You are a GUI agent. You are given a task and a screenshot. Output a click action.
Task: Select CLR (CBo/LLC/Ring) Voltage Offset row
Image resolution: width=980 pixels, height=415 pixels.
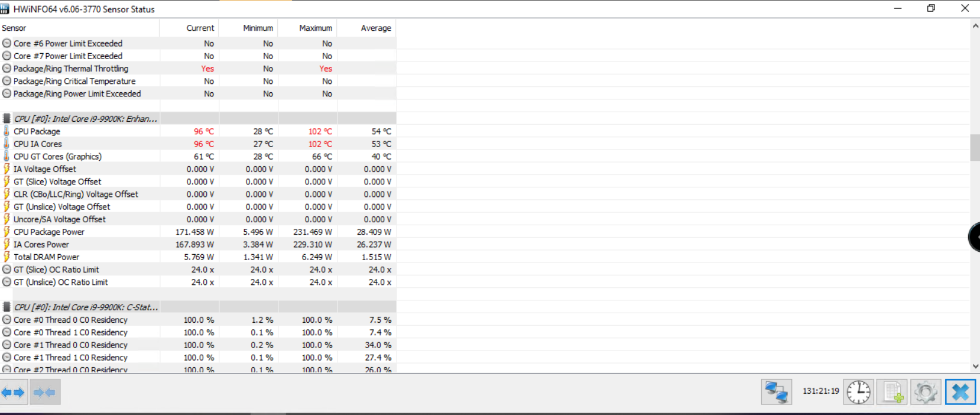198,194
